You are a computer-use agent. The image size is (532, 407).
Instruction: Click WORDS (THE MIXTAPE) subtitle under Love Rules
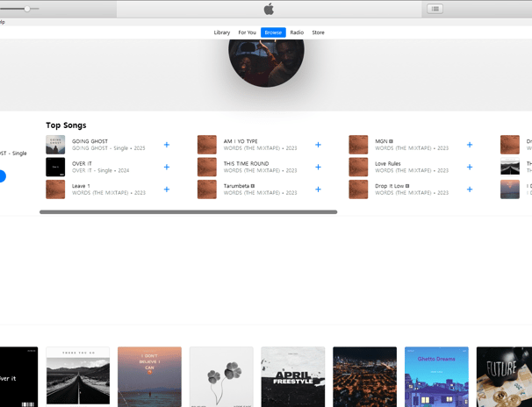click(412, 170)
